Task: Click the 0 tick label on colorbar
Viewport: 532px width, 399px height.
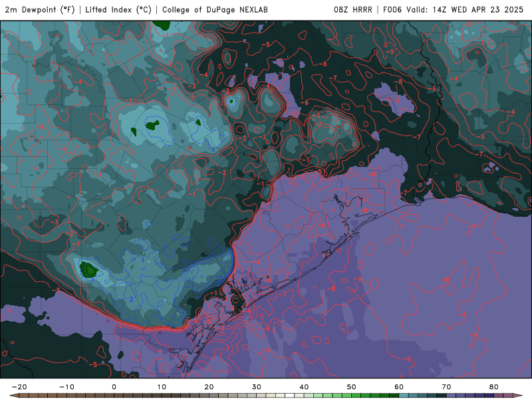Action: pyautogui.click(x=114, y=387)
